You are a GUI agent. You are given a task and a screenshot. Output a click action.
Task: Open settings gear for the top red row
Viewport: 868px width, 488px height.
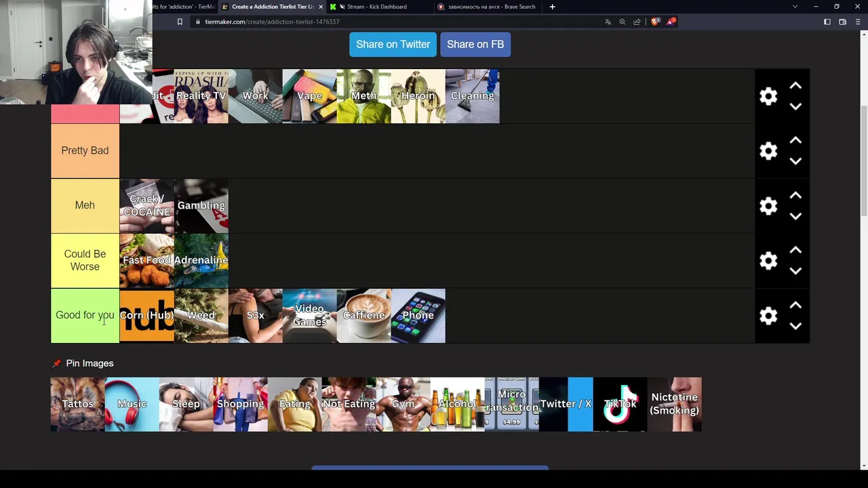tap(768, 96)
